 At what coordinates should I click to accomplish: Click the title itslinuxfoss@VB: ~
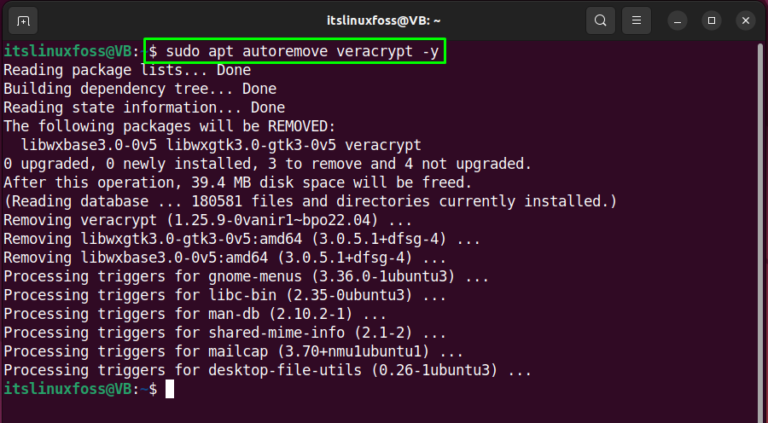(x=384, y=21)
